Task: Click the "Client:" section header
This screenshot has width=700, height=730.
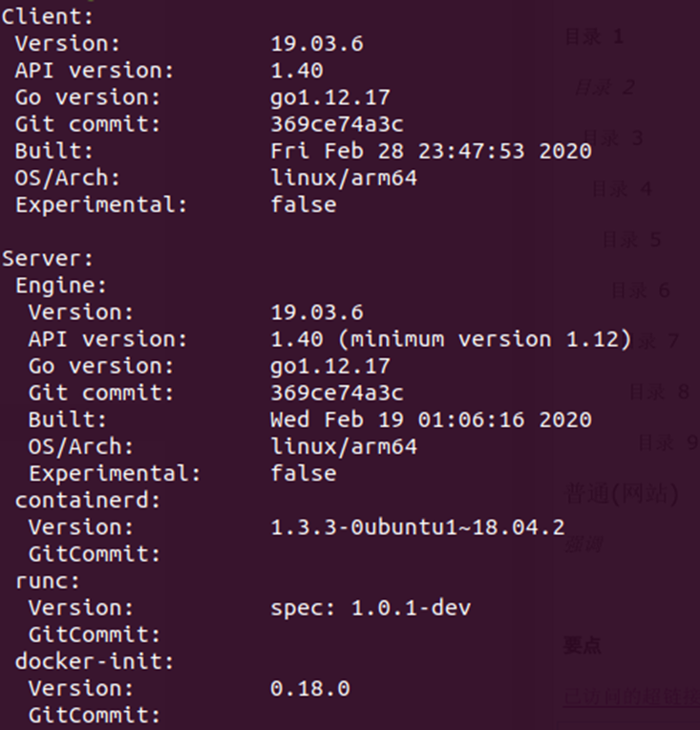Action: pos(48,17)
